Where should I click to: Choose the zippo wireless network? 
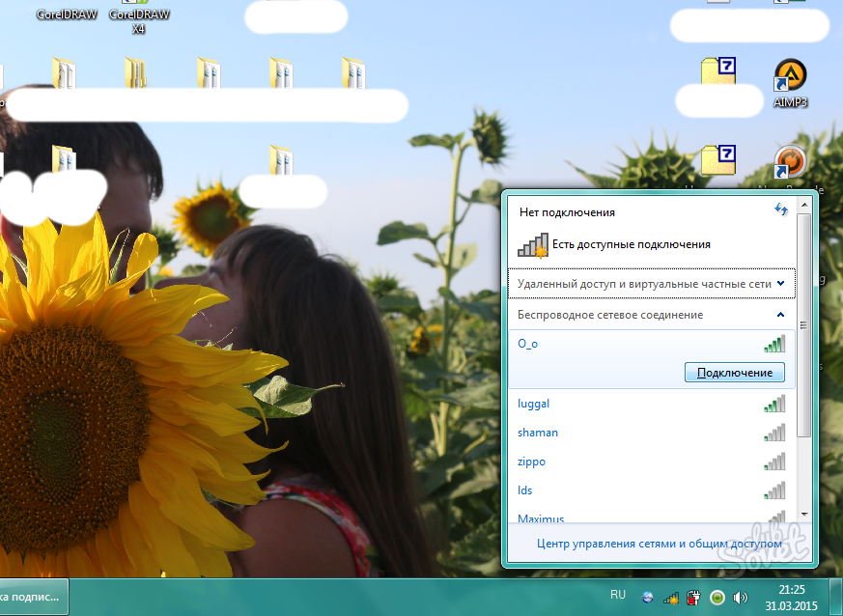531,462
